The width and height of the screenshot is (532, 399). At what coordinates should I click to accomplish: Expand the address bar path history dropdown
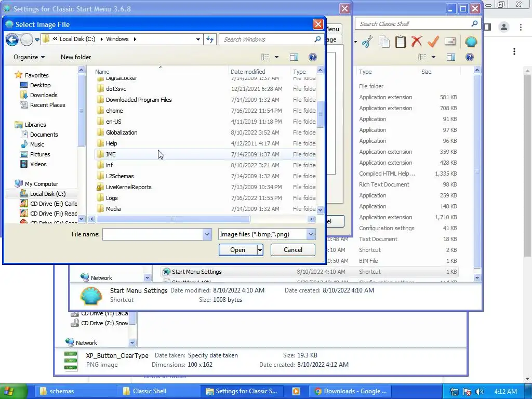pyautogui.click(x=198, y=39)
